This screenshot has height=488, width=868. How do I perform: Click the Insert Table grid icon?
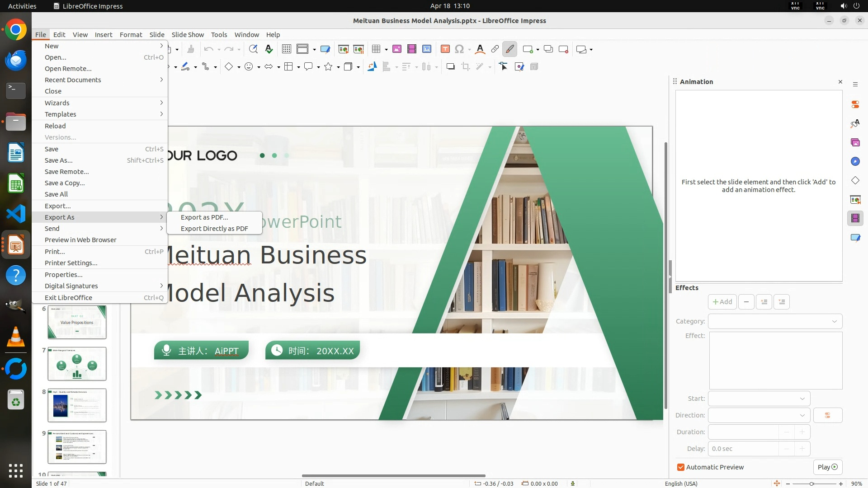pyautogui.click(x=376, y=49)
